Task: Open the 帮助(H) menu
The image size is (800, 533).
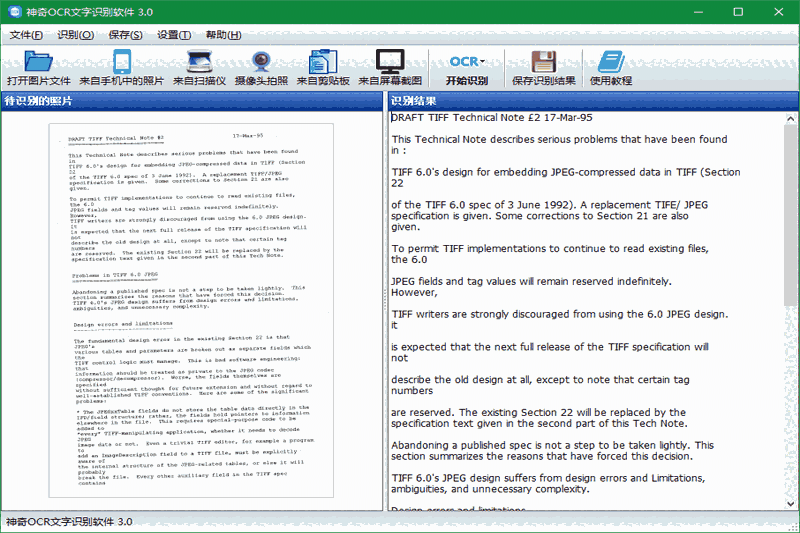Action: pos(223,35)
